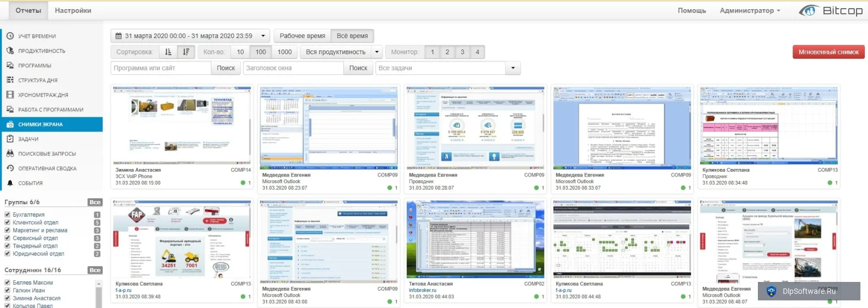Set count to 1000
Image resolution: width=868 pixels, height=308 pixels.
click(285, 52)
